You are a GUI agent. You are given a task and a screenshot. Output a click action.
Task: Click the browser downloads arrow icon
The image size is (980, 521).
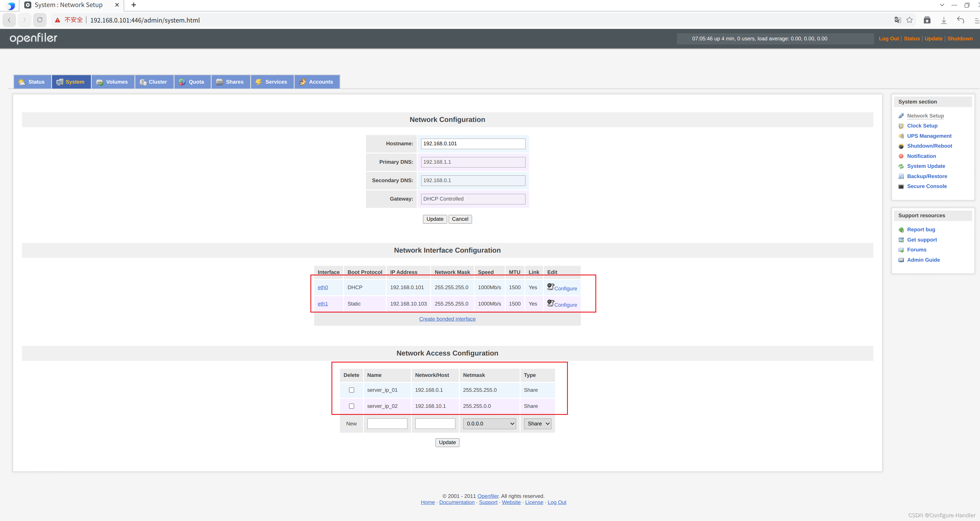coord(943,20)
